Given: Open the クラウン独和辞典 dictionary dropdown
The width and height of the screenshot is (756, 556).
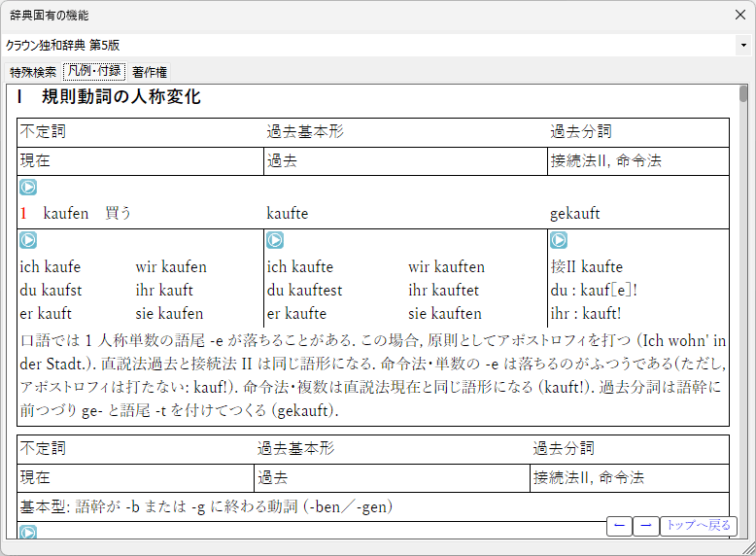Looking at the screenshot, I should pyautogui.click(x=743, y=46).
